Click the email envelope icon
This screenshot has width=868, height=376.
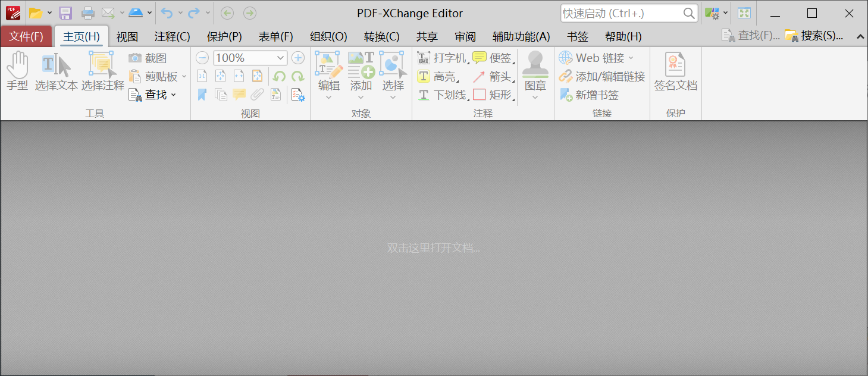pos(108,12)
